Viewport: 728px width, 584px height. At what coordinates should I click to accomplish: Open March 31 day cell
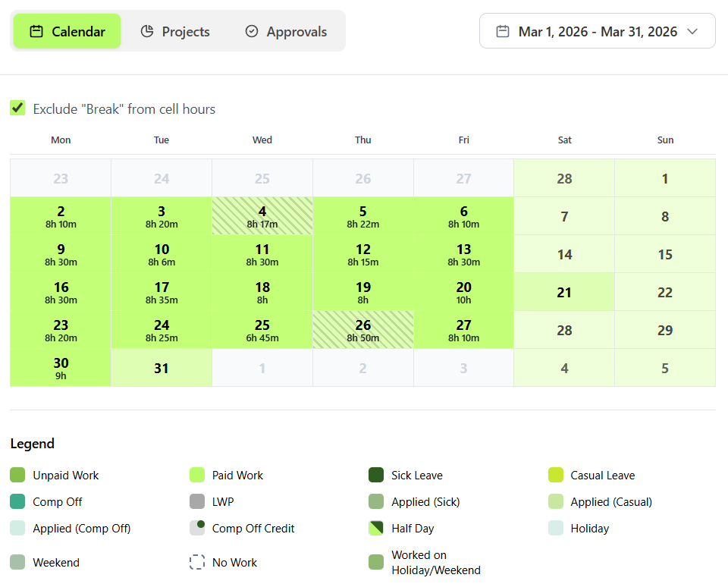162,368
